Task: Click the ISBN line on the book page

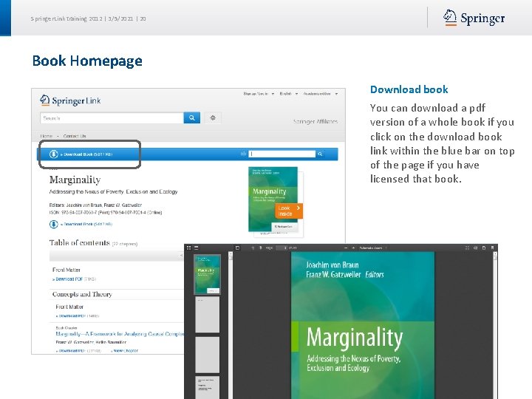Action: click(106, 212)
